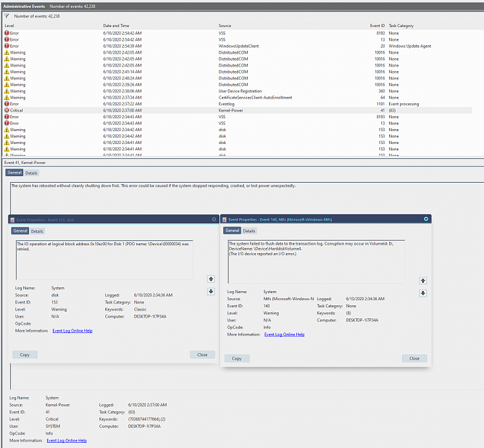This screenshot has width=484, height=448.
Task: Click the Event 140 Ntfs message text box
Action: 316,261
